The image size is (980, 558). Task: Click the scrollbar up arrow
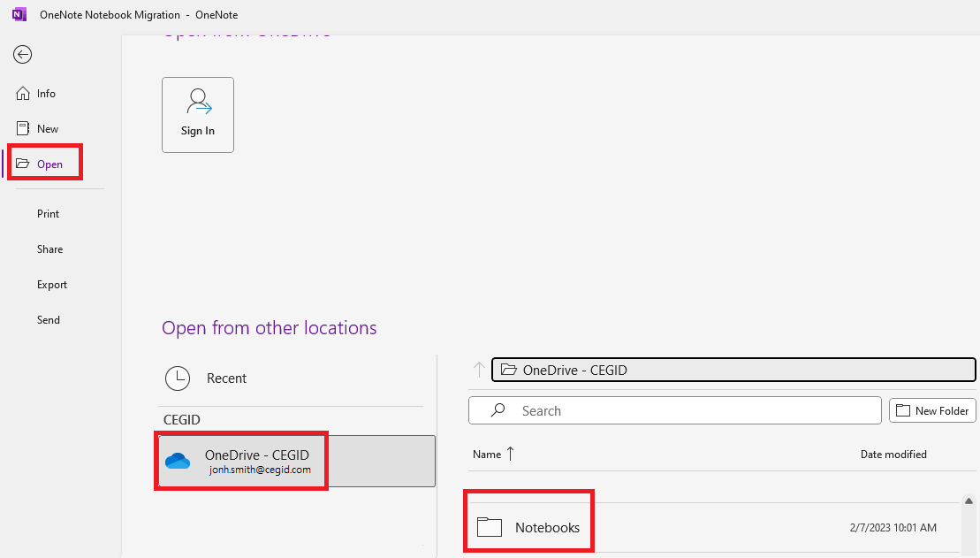tap(969, 501)
